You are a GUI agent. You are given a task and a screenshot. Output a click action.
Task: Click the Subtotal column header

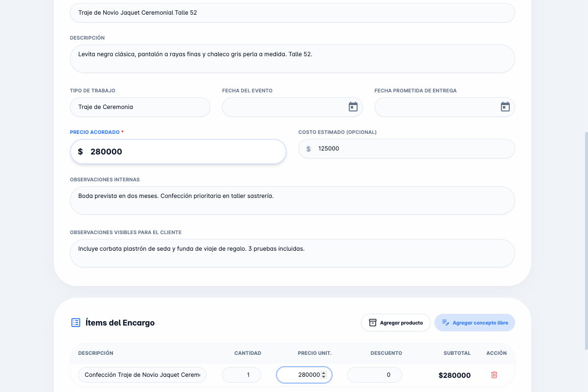(x=457, y=353)
